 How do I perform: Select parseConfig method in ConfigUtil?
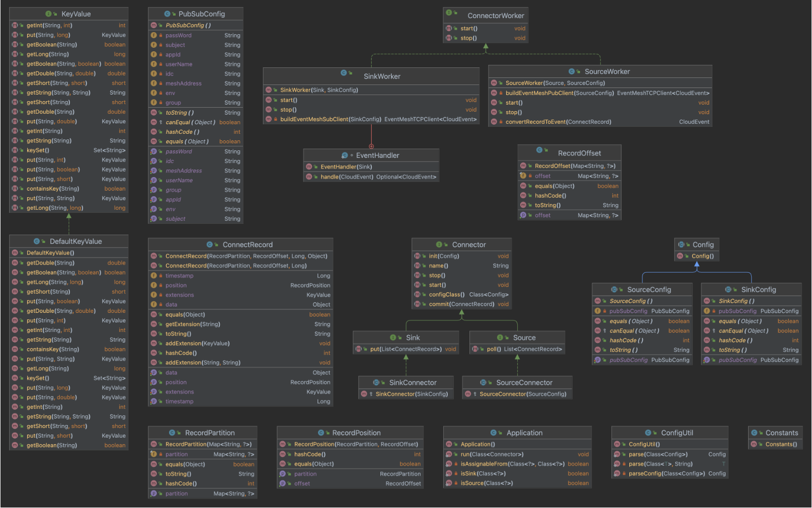point(666,473)
